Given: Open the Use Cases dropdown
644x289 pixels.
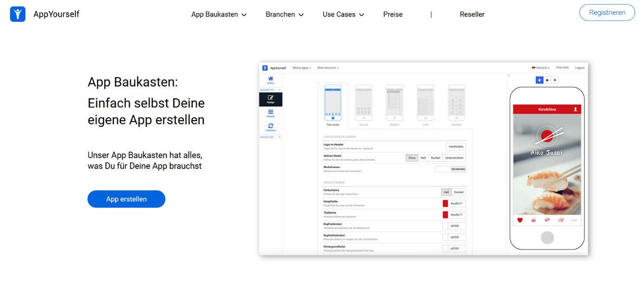Looking at the screenshot, I should [344, 14].
